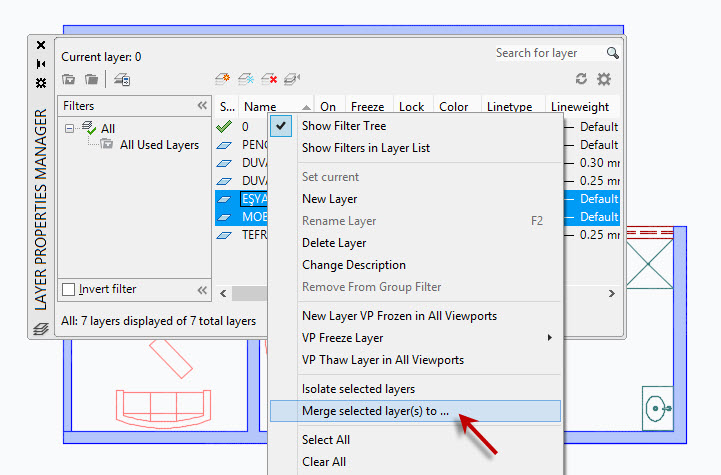Click lineweight of TEFR layer row
The width and height of the screenshot is (721, 475).
pos(600,235)
